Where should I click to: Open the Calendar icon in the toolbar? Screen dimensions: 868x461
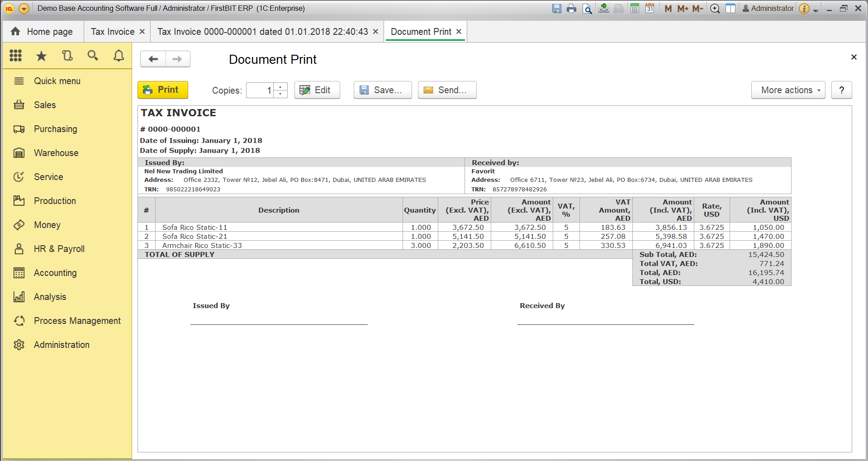pyautogui.click(x=650, y=8)
